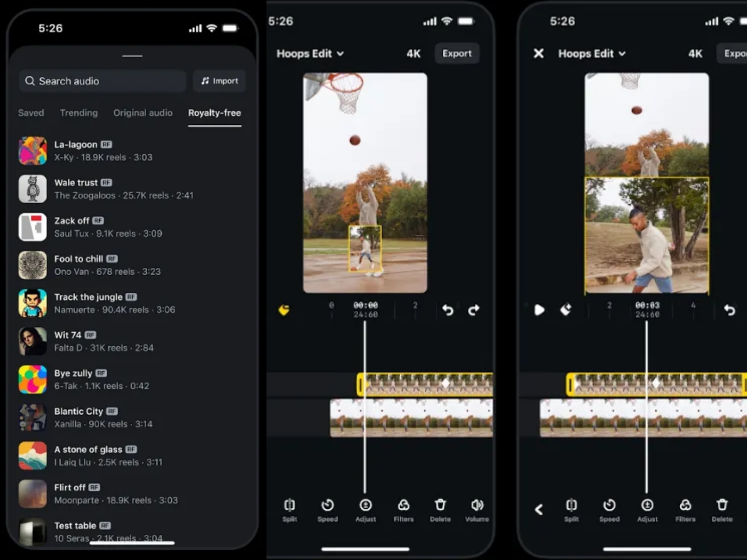The height and width of the screenshot is (560, 747).
Task: Tap the Undo arrow above the timeline
Action: pyautogui.click(x=448, y=310)
